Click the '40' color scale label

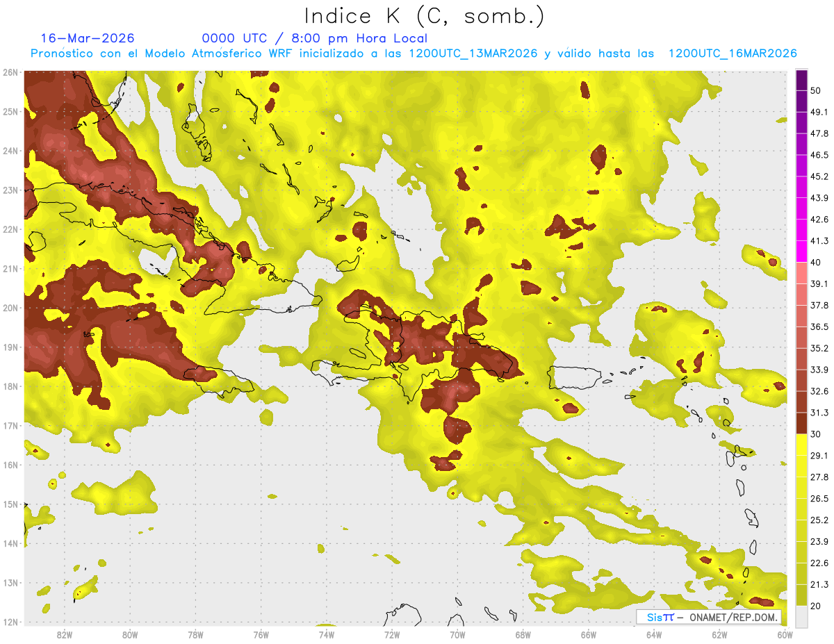click(816, 263)
